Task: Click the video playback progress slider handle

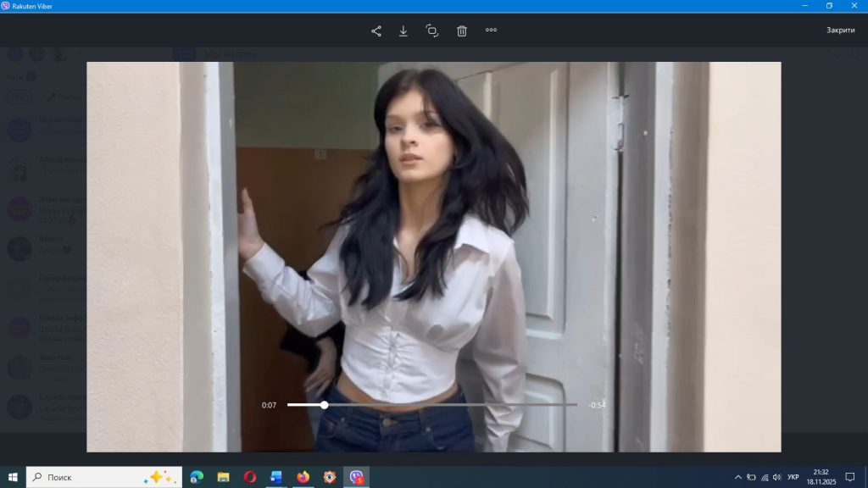Action: point(324,405)
